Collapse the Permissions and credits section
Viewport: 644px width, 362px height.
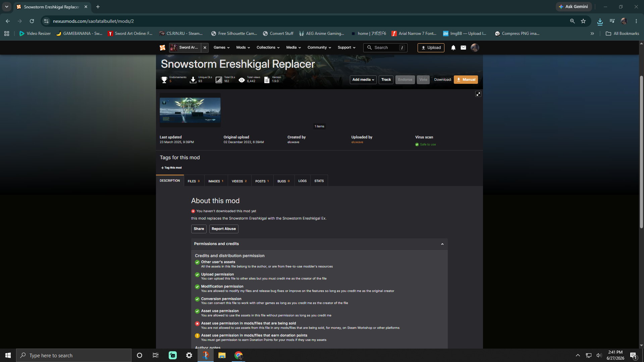[442, 244]
